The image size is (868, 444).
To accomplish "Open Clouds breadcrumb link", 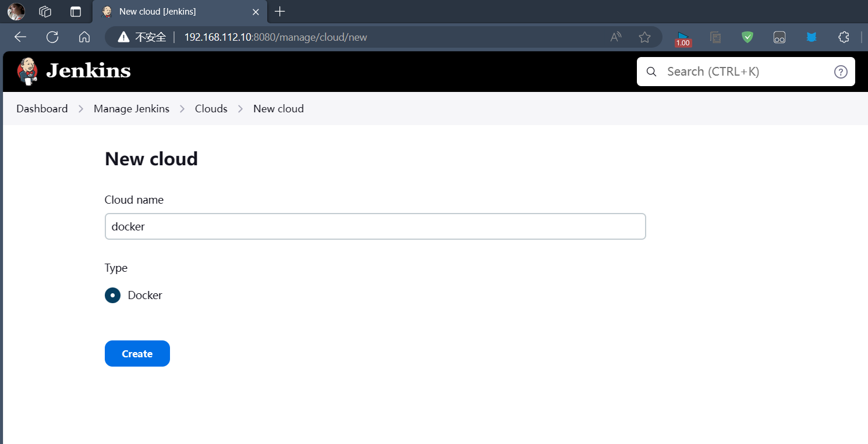I will coord(211,109).
